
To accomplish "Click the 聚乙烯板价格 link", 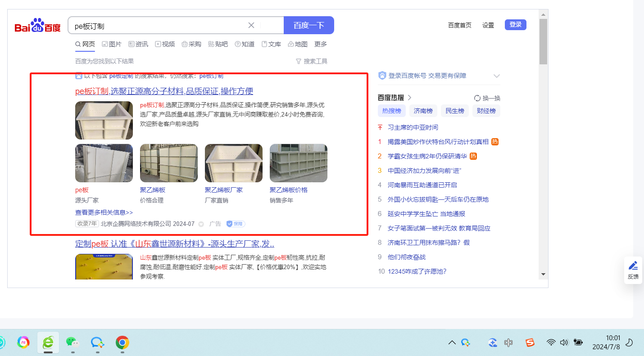I will point(289,190).
